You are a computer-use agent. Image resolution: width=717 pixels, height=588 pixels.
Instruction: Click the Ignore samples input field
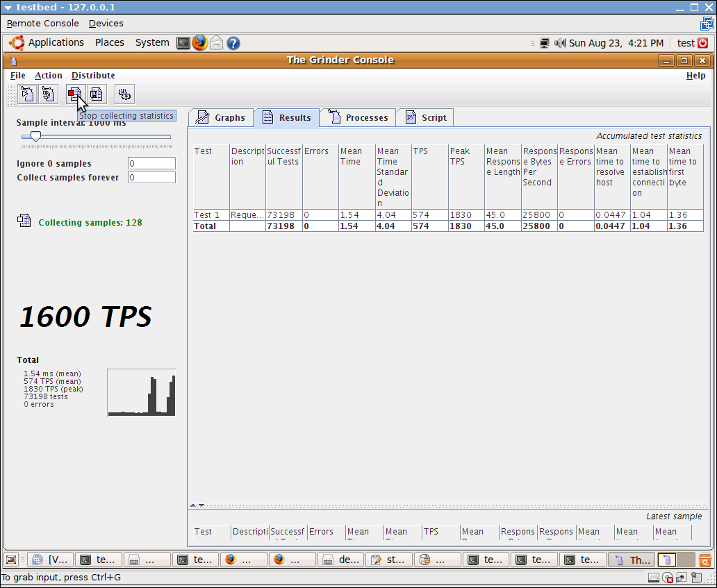(151, 164)
